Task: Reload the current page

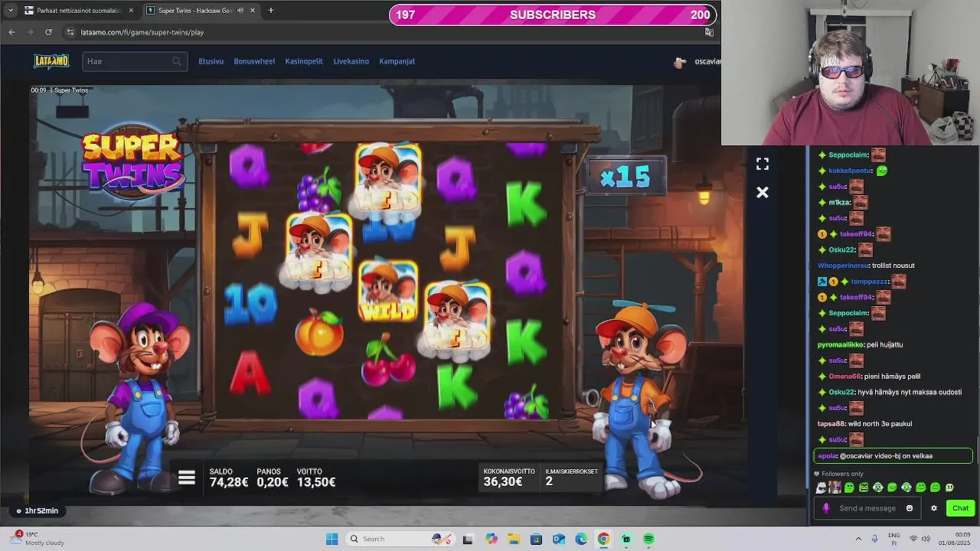Action: [x=48, y=32]
